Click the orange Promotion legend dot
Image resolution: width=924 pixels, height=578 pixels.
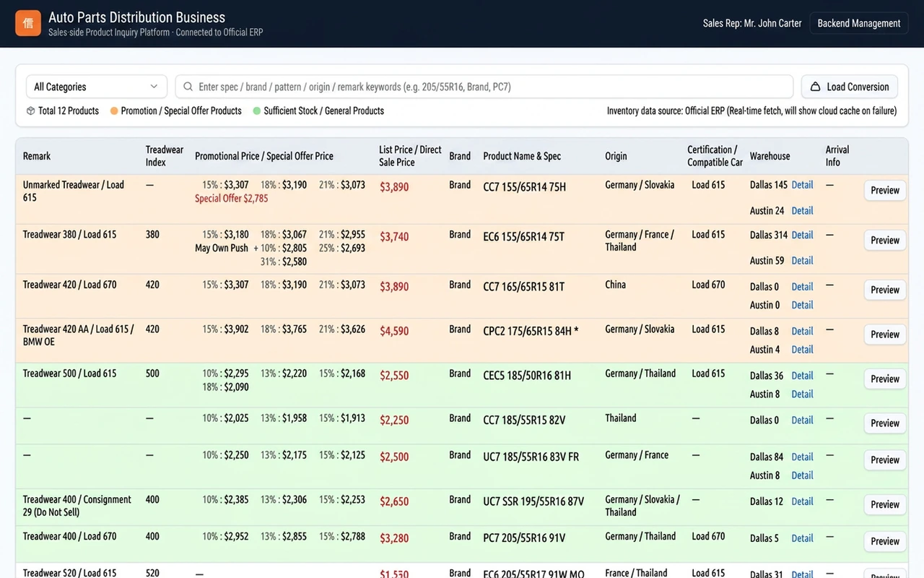tap(114, 111)
